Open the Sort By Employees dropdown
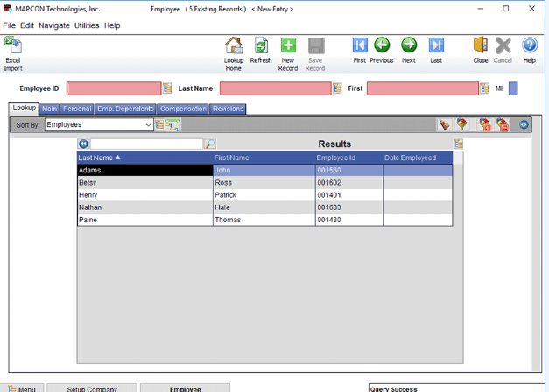 coord(148,125)
